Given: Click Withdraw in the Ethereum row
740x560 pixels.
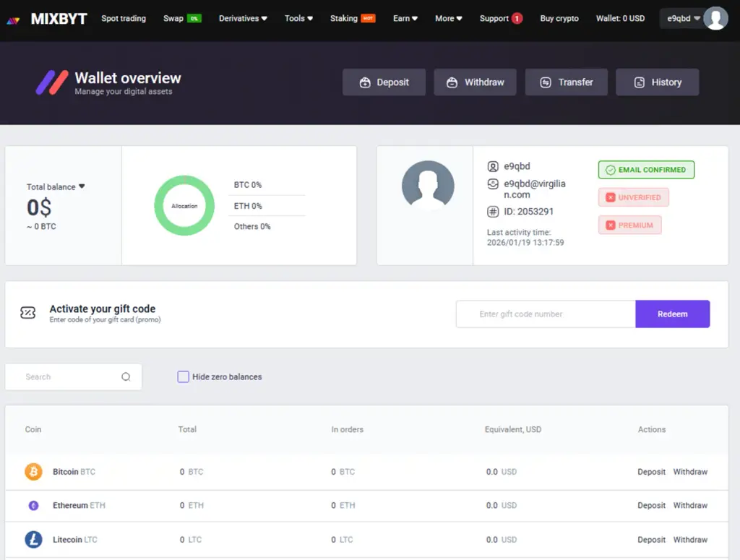Looking at the screenshot, I should click(690, 505).
